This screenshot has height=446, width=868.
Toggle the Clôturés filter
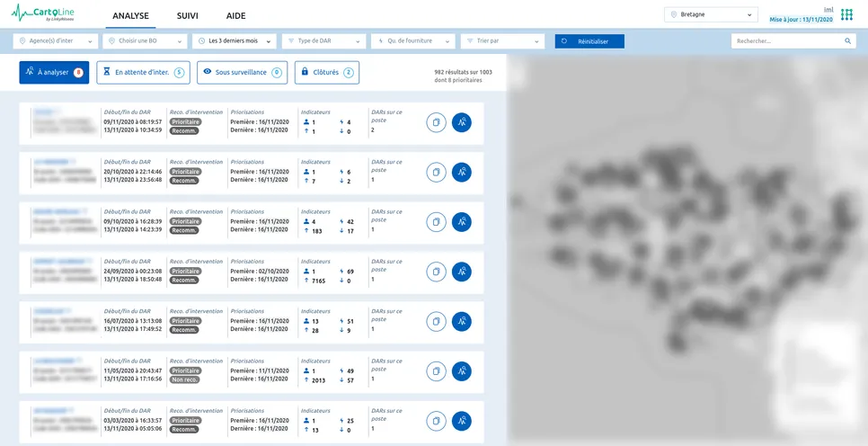(326, 73)
